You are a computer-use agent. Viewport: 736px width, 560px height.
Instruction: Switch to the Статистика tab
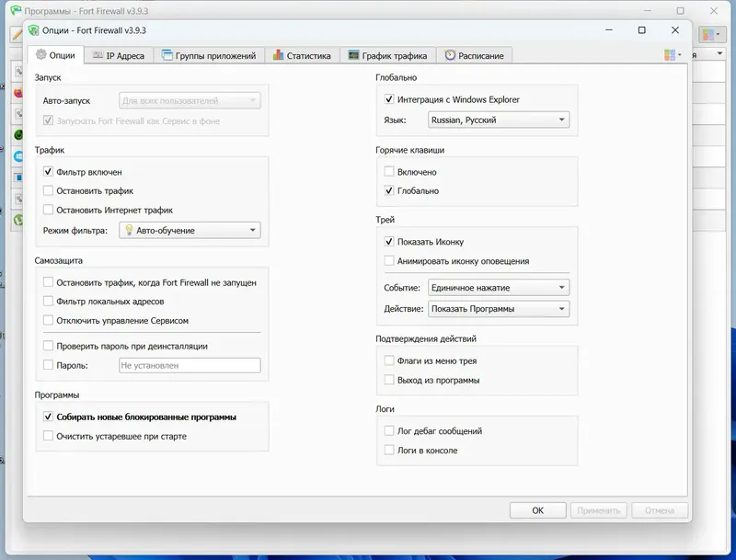point(302,55)
